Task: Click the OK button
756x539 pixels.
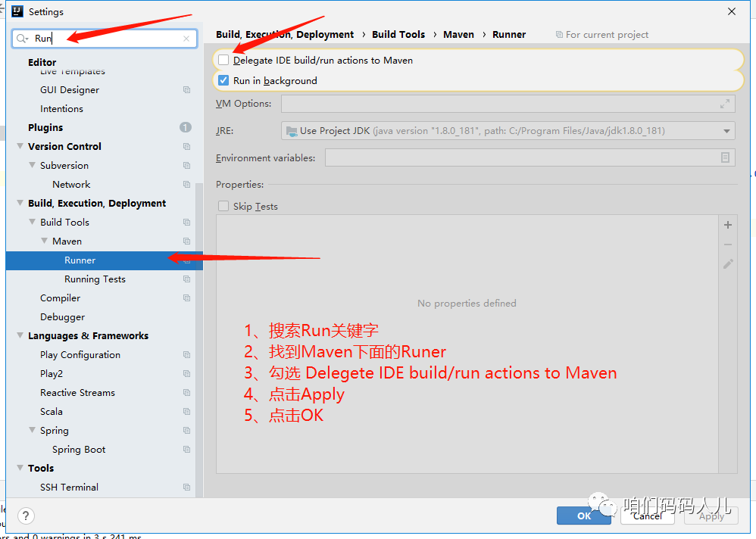Action: coord(584,516)
